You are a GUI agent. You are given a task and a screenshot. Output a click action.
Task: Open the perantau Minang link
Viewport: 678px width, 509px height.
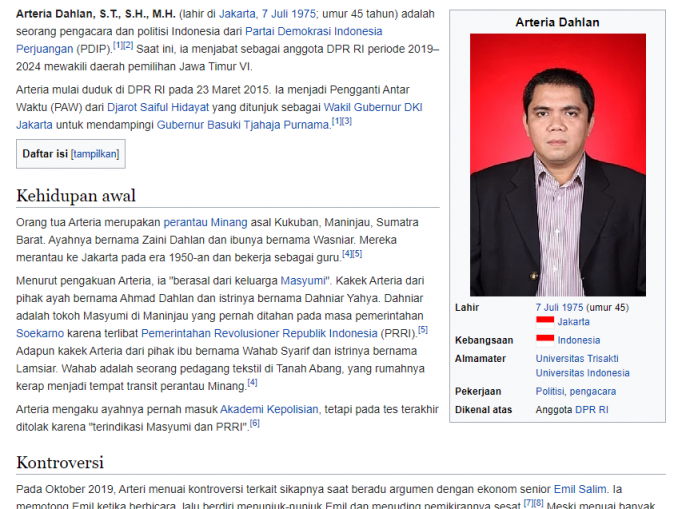click(205, 222)
